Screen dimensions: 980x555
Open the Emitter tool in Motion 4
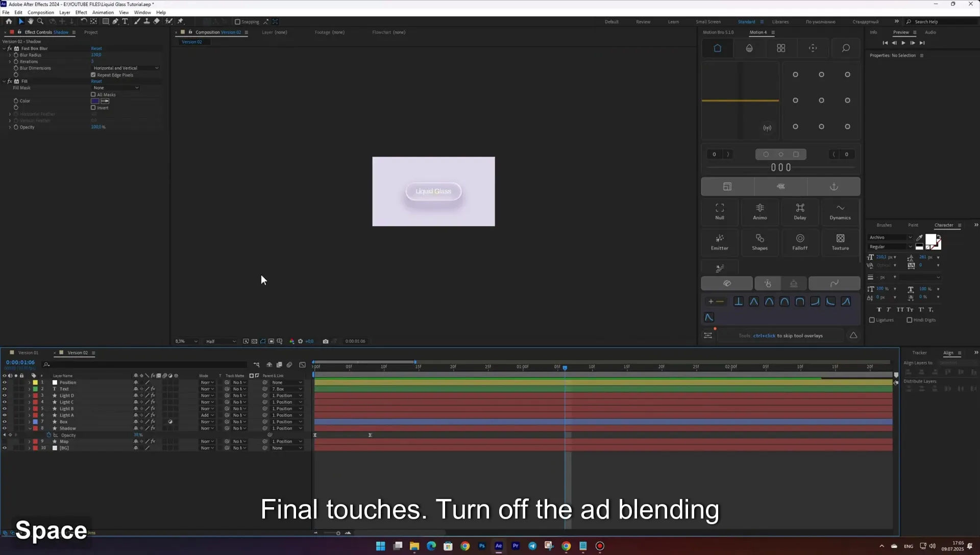click(720, 242)
